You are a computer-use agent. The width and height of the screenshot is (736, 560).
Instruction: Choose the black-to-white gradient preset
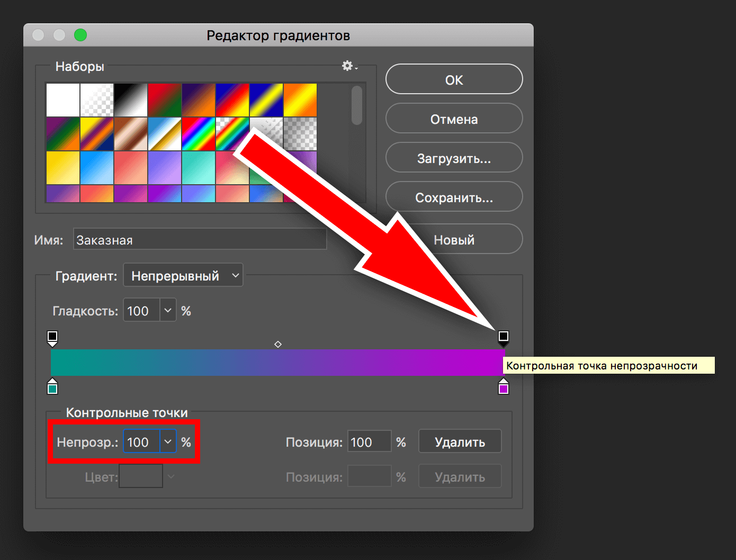(x=131, y=100)
